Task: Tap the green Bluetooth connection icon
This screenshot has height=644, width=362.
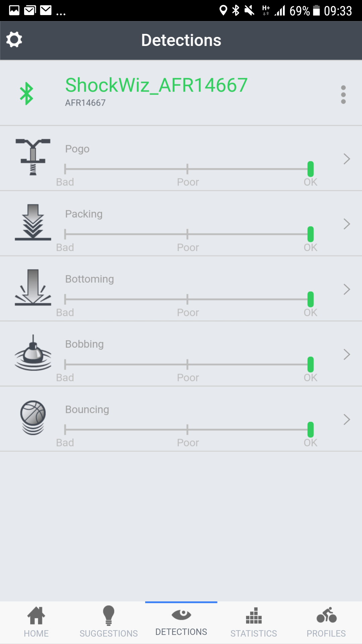Action: tap(26, 94)
